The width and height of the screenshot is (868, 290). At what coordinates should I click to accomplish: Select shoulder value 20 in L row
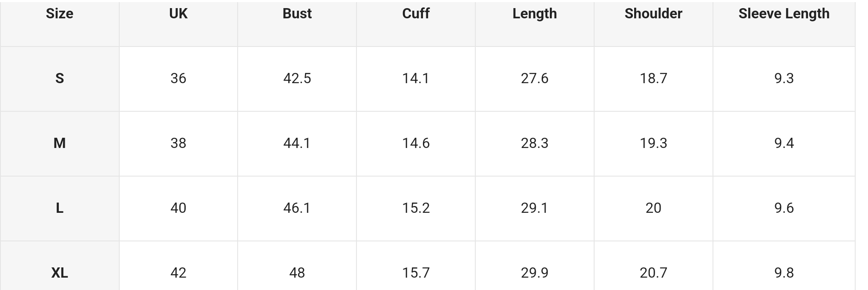[653, 208]
